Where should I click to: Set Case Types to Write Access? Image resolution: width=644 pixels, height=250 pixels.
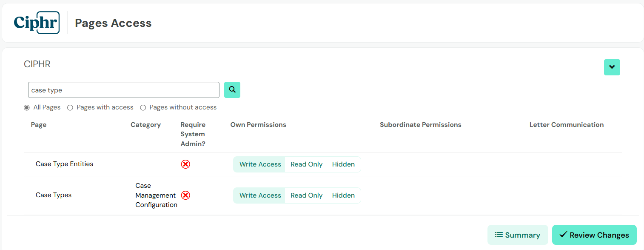pos(260,195)
